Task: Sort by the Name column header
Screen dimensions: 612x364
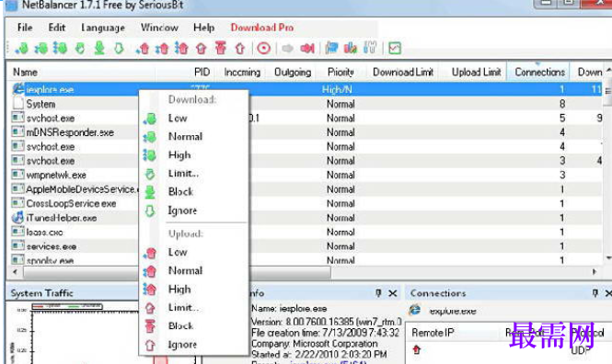Action: (81, 72)
